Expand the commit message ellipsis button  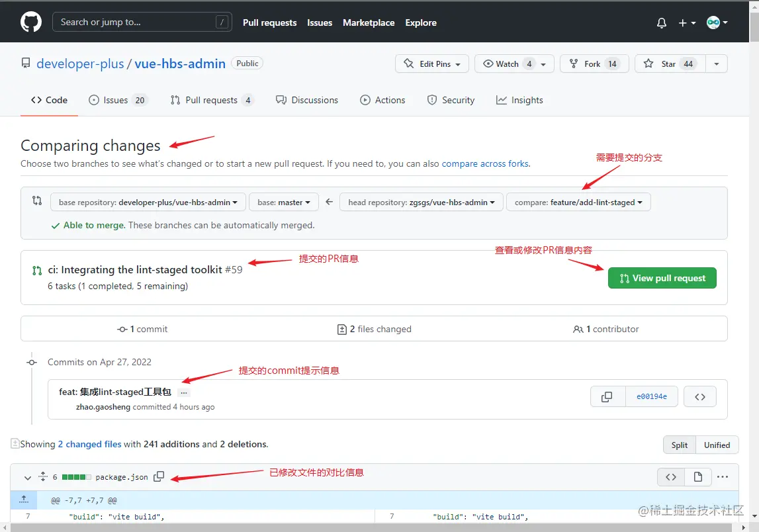(x=183, y=392)
